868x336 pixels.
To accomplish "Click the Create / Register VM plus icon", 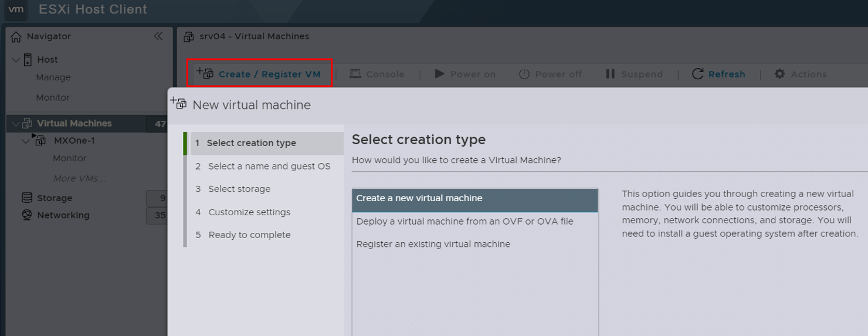I will coord(205,73).
